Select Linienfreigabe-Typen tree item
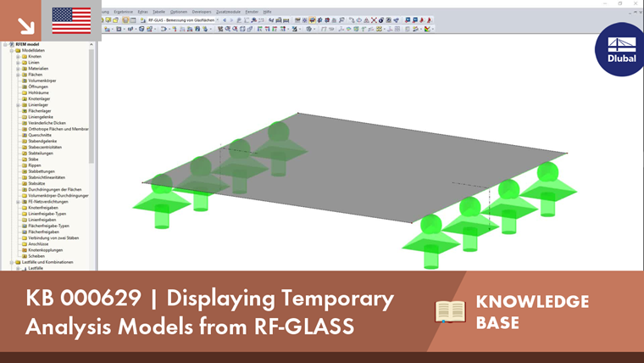644x363 pixels. point(47,214)
